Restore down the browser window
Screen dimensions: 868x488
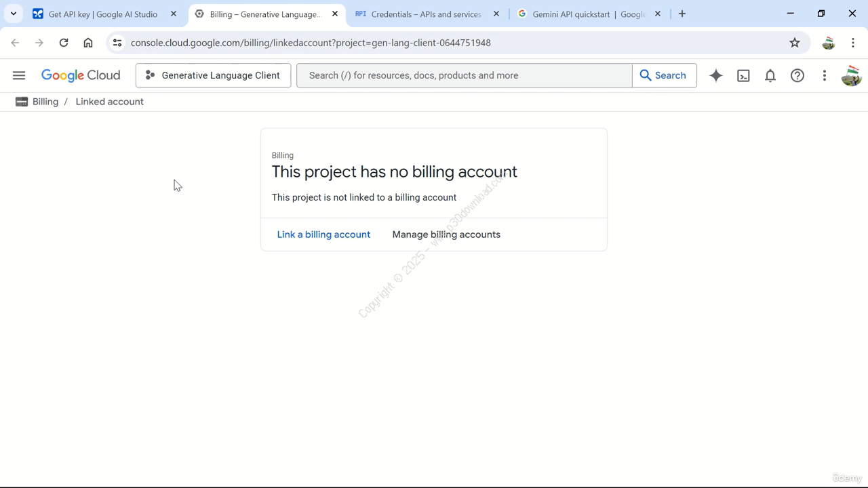point(821,14)
